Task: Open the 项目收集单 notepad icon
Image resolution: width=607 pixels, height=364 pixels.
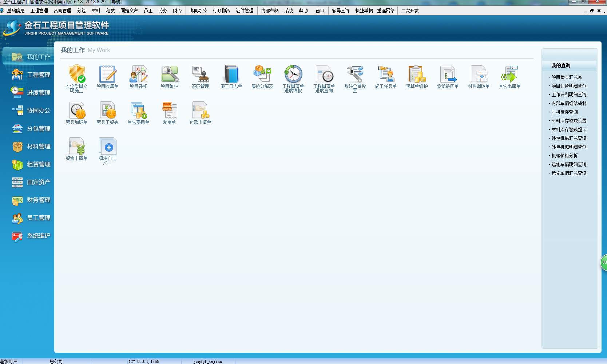Action: 107,74
